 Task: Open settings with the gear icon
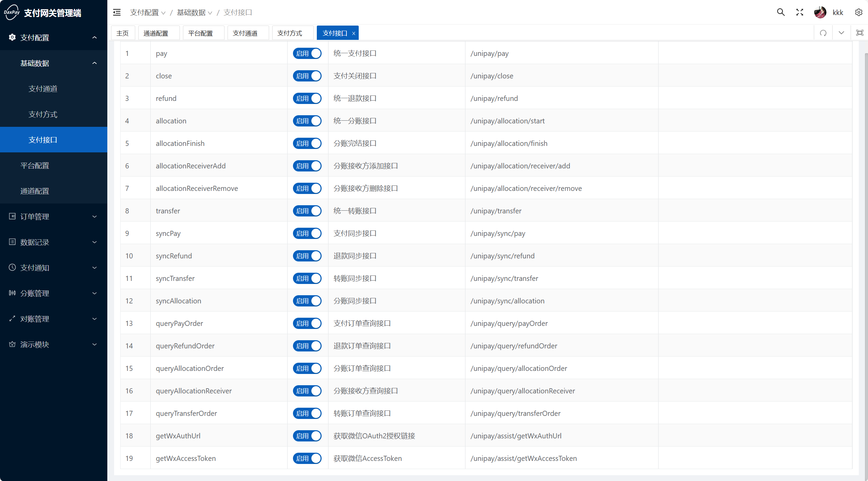(x=858, y=13)
